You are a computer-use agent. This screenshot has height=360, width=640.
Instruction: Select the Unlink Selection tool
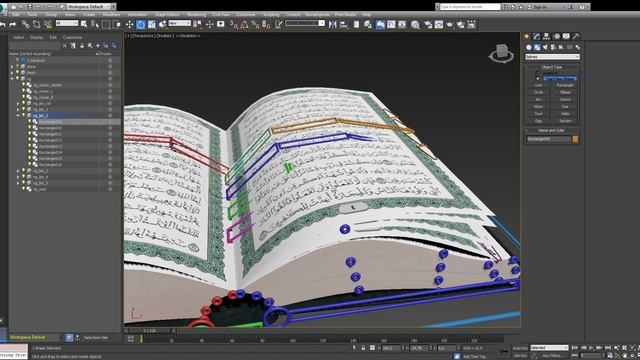[x=37, y=25]
